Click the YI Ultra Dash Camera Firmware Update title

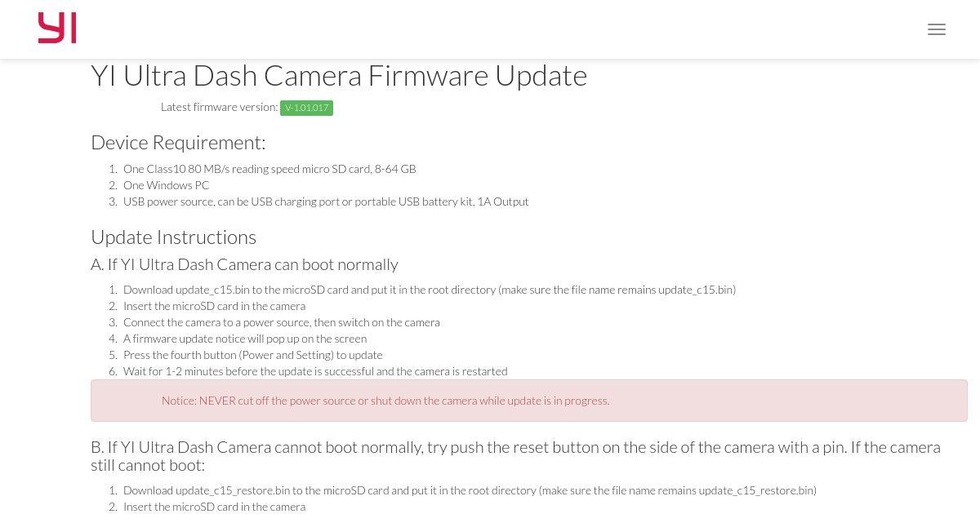tap(339, 75)
